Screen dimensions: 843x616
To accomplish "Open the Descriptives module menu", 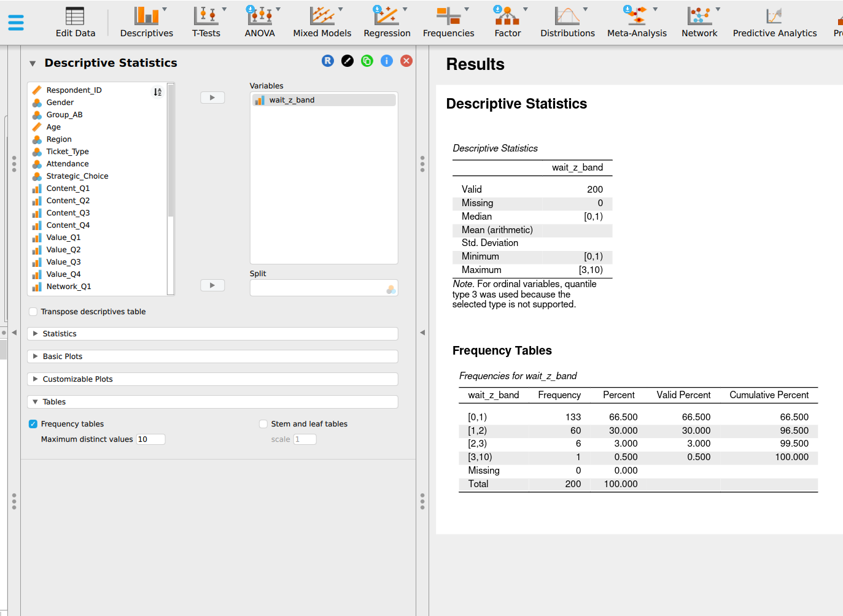I will [x=147, y=22].
